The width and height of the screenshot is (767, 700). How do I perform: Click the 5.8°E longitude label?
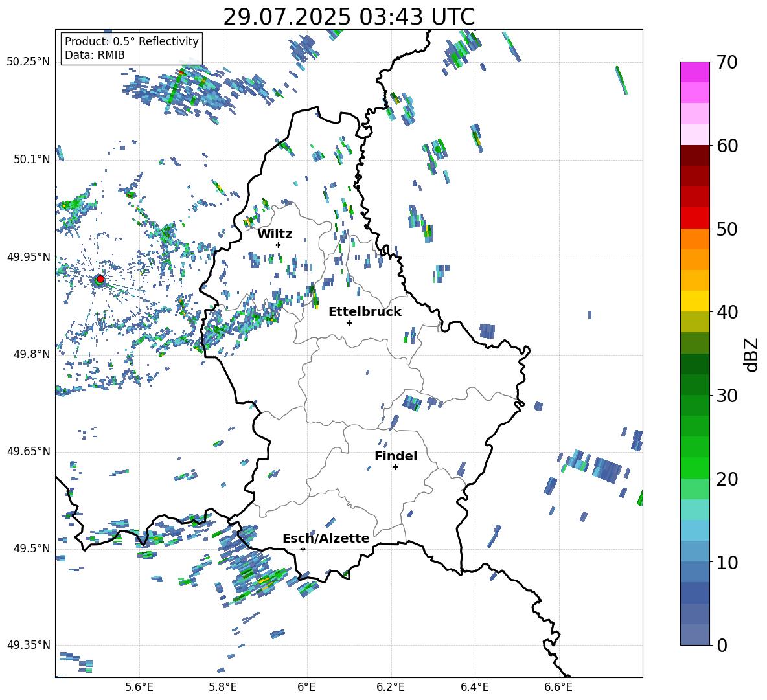223,687
